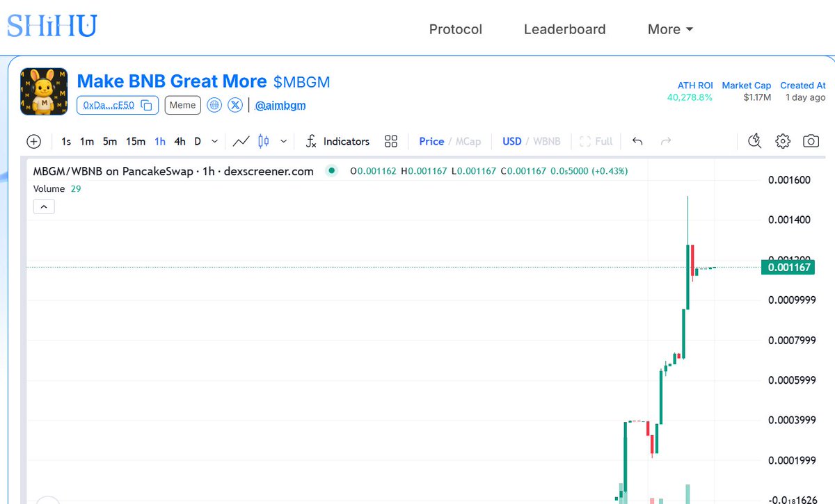The image size is (835, 504).
Task: Click the 0.0001999 price axis label
Action: [x=792, y=460]
